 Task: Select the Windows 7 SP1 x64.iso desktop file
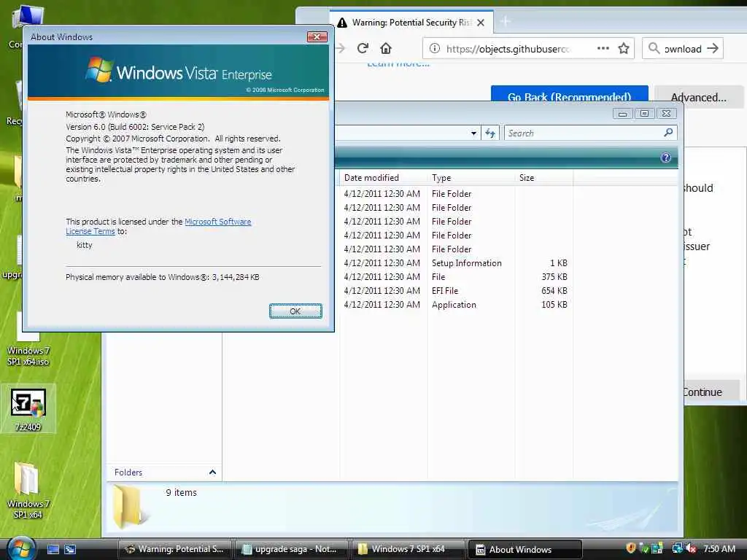click(28, 339)
